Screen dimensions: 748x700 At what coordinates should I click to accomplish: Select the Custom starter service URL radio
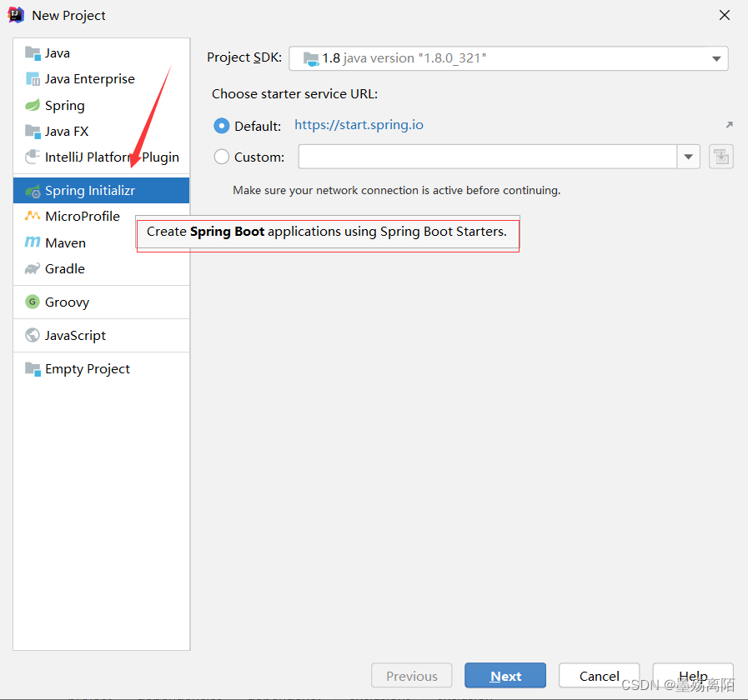[221, 157]
